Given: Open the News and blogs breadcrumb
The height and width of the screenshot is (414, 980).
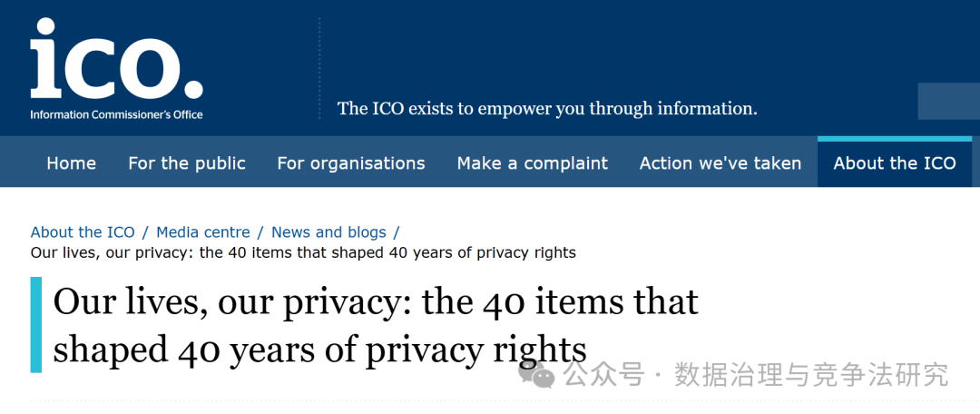Looking at the screenshot, I should (x=328, y=232).
